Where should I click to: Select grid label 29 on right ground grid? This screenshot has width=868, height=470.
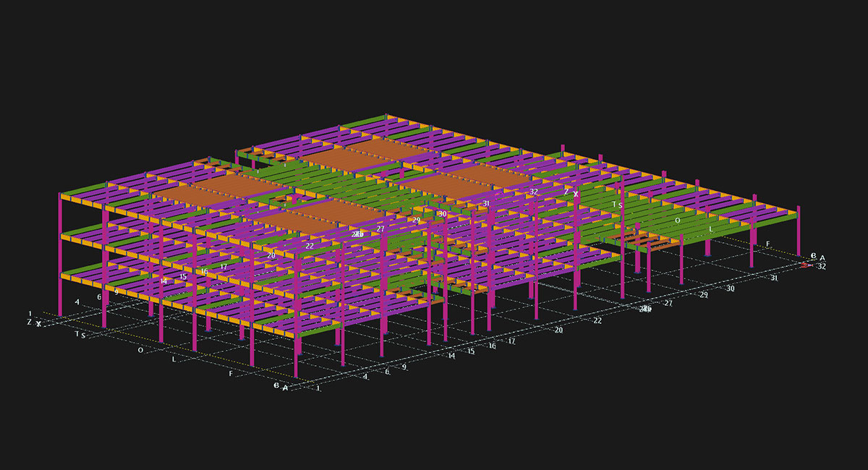[704, 296]
